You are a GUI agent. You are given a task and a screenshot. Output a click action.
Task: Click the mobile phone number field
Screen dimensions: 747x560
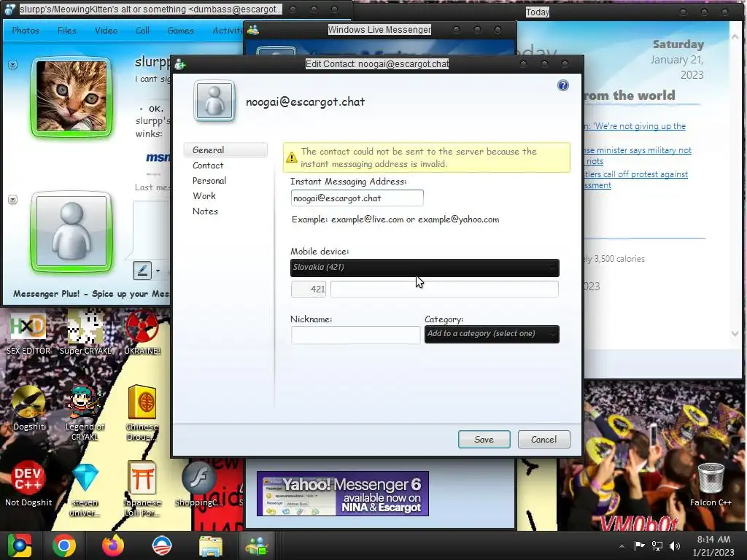click(x=444, y=289)
